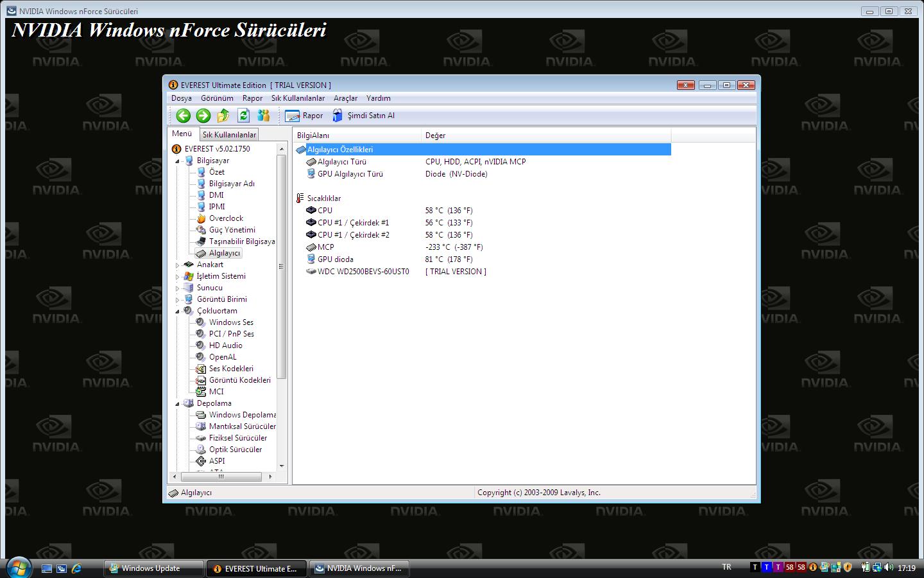Open Windows Update from taskbar

153,568
